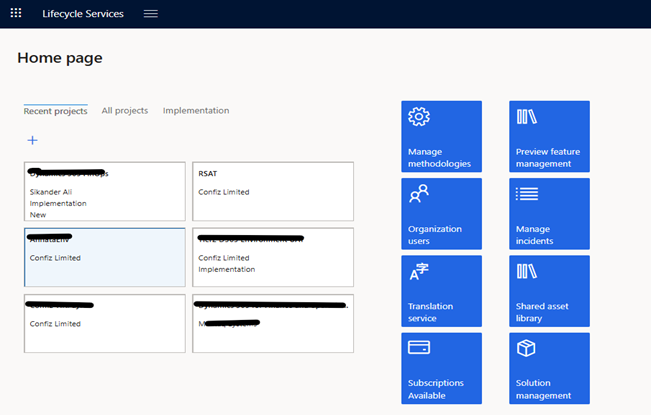Open the Confiz Limited Implementation project card
The width and height of the screenshot is (651, 415).
(x=273, y=257)
